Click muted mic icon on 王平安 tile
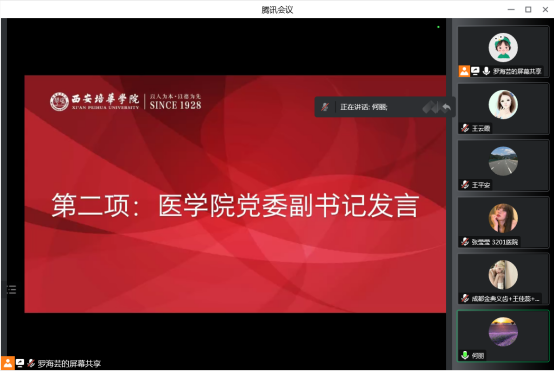The height and width of the screenshot is (371, 554). (x=465, y=184)
